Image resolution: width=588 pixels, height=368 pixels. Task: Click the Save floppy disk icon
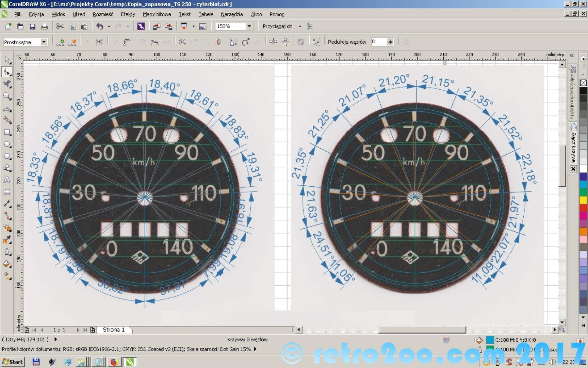coord(32,27)
